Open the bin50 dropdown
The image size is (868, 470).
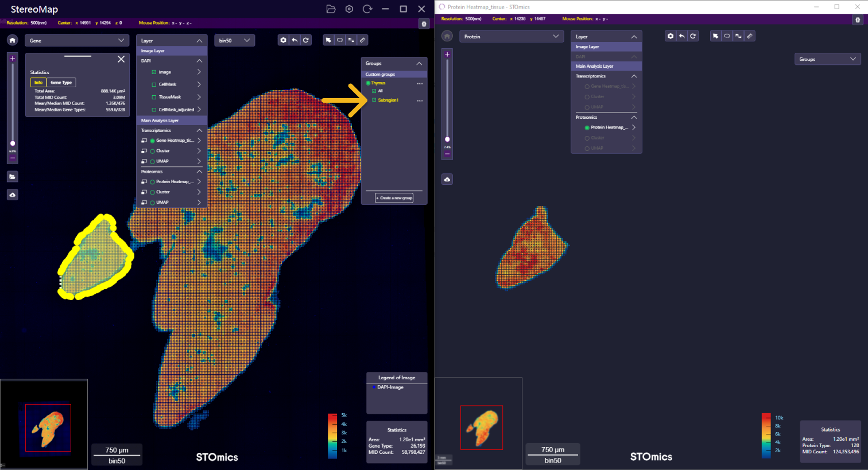pos(235,41)
